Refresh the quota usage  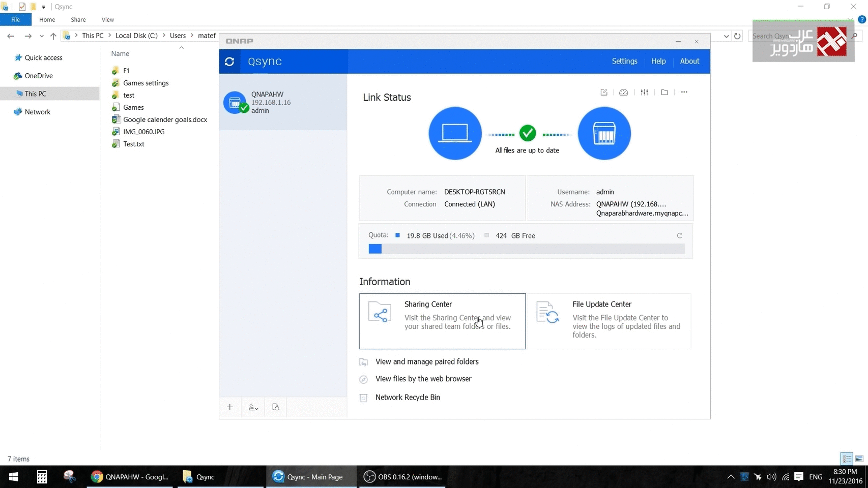click(x=680, y=235)
